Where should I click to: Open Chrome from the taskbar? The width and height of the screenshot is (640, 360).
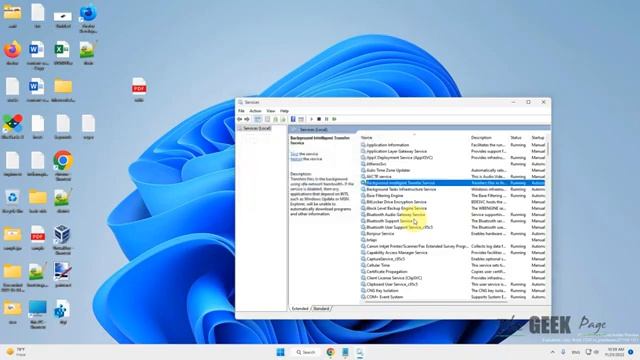tap(331, 352)
